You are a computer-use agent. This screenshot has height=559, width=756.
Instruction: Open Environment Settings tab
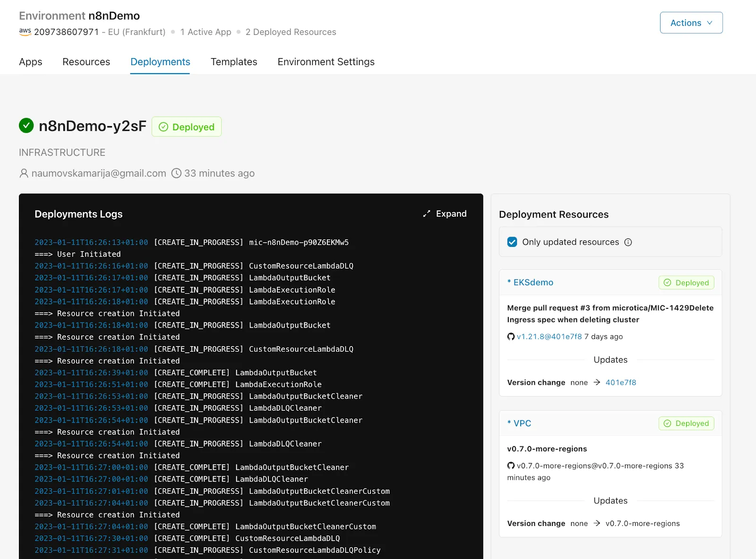(326, 62)
